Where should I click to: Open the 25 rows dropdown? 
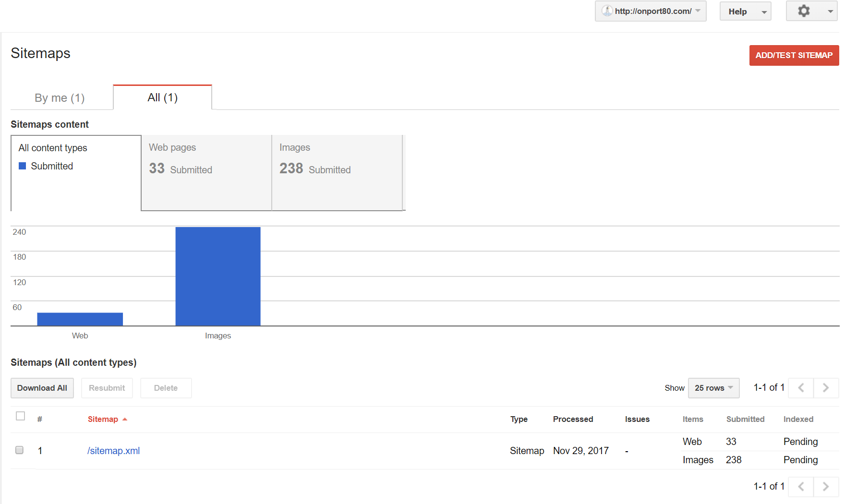pos(713,388)
